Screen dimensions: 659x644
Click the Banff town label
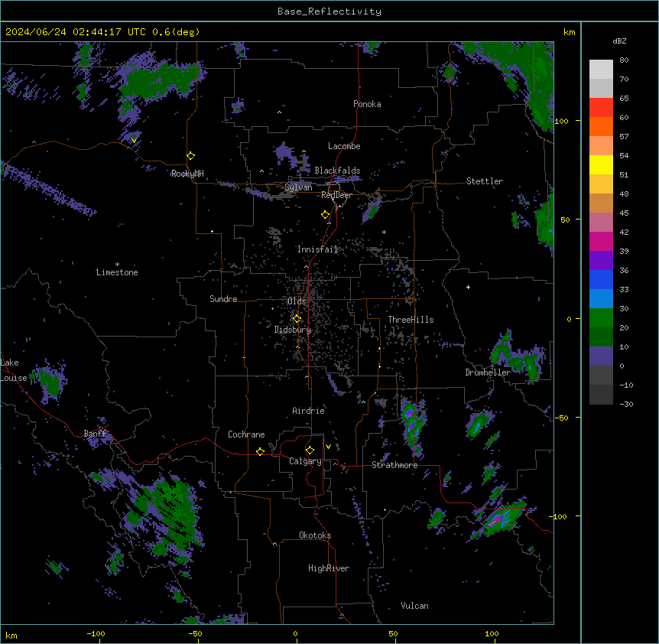pos(95,434)
